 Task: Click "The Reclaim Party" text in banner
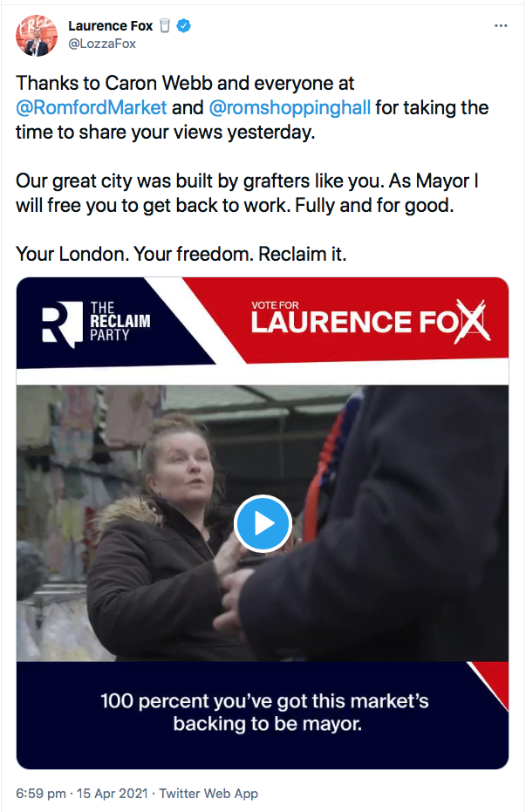click(120, 322)
